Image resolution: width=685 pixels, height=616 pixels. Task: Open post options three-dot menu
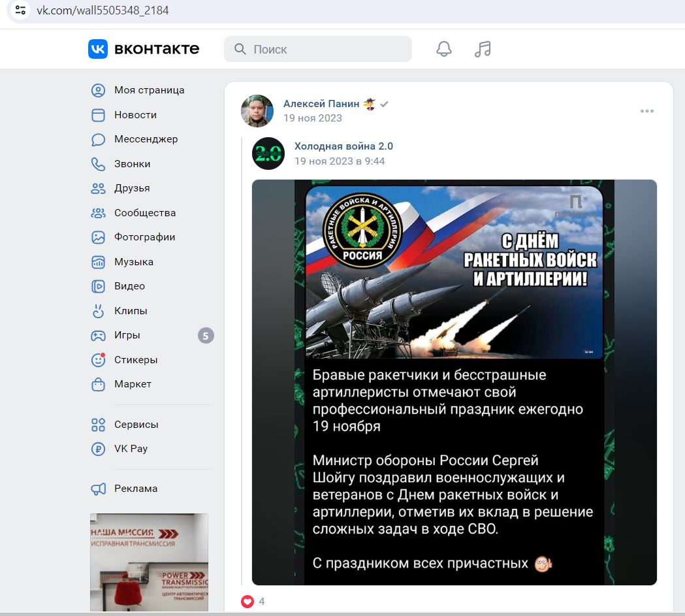pyautogui.click(x=647, y=111)
